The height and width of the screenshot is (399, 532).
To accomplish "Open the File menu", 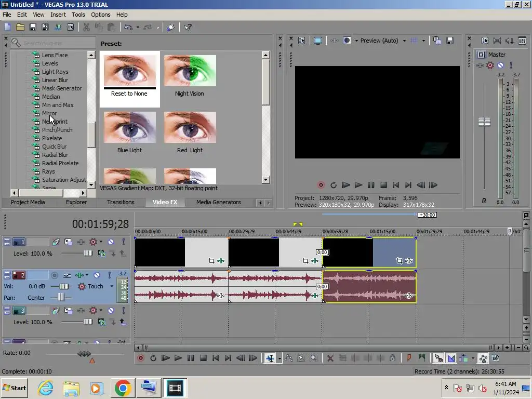I will click(x=7, y=15).
